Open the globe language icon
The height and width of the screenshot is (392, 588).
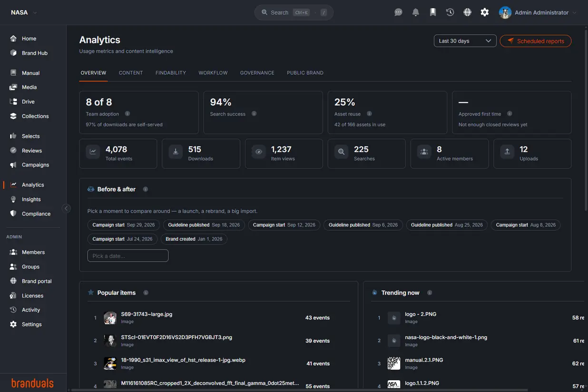(468, 12)
